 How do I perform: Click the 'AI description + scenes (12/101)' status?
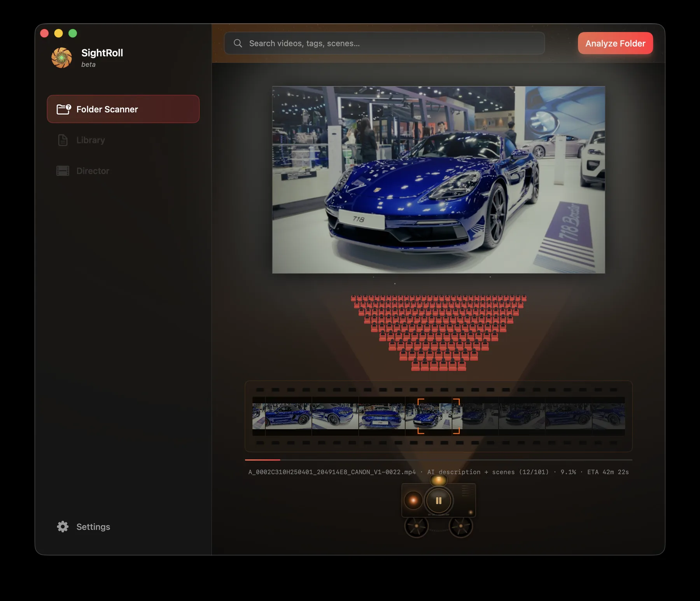pyautogui.click(x=488, y=472)
